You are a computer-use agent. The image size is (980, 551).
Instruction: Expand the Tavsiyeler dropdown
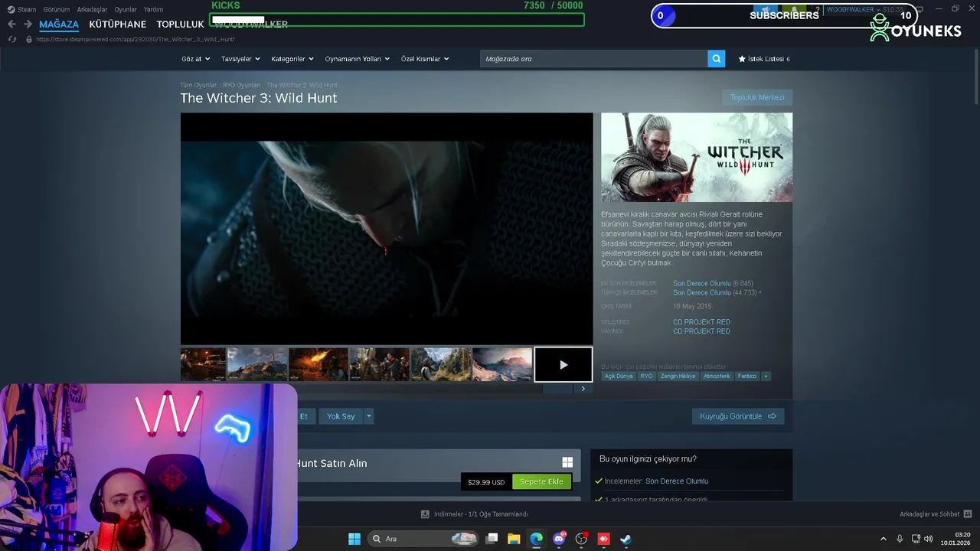(240, 59)
